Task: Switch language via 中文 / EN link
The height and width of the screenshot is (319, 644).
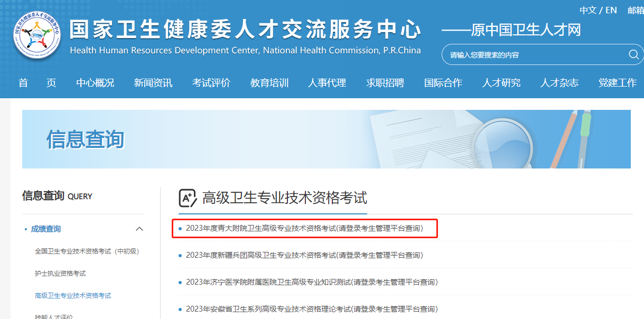Action: [x=598, y=10]
